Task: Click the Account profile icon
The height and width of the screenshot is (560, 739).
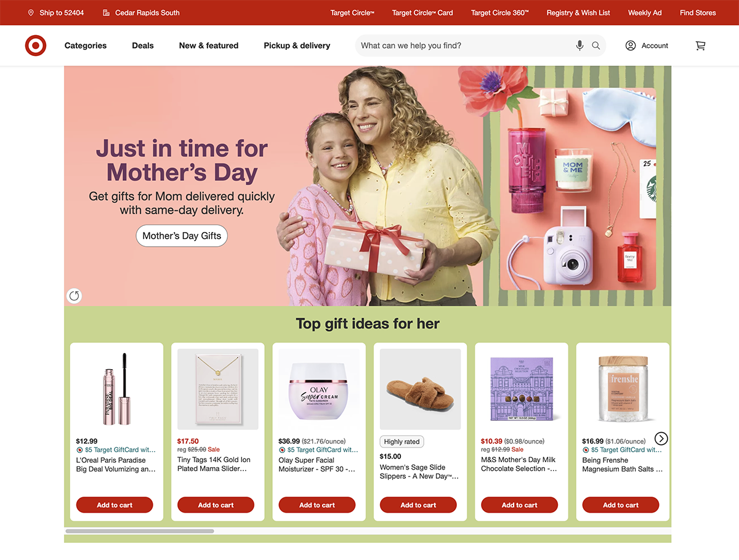Action: pos(631,46)
